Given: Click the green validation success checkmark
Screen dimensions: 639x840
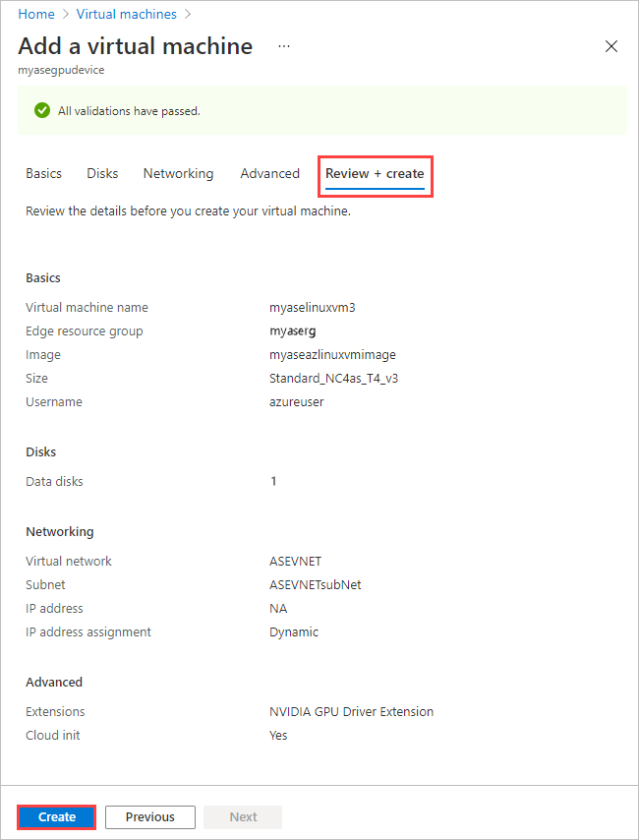Looking at the screenshot, I should (41, 110).
